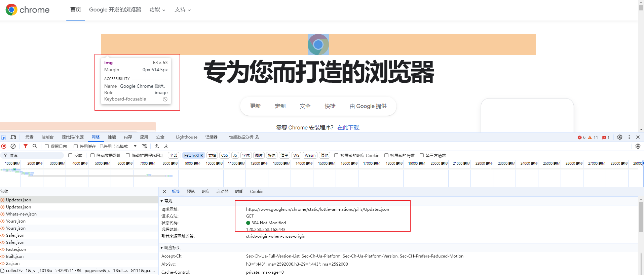Click the Whats-new.json file type icon
Viewport: 644px width, 275px height.
click(x=2, y=214)
